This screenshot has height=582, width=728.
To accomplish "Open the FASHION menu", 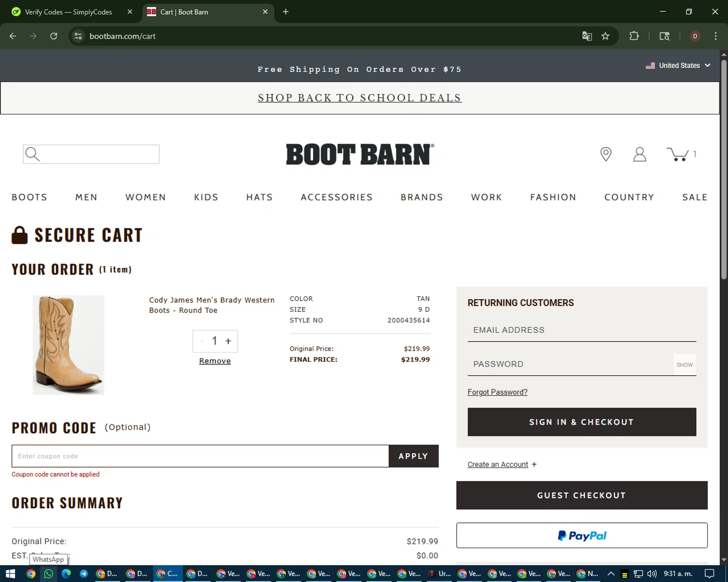I will coord(553,197).
